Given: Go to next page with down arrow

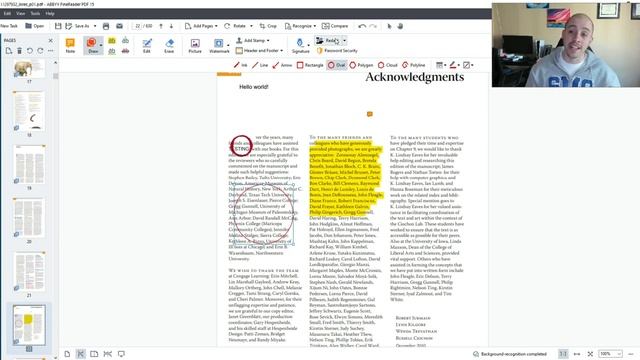Looking at the screenshot, I should [x=171, y=26].
